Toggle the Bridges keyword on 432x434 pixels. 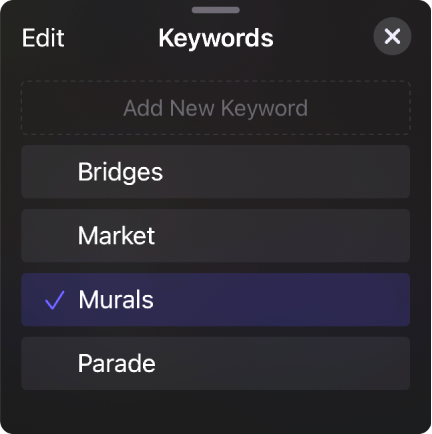(216, 172)
